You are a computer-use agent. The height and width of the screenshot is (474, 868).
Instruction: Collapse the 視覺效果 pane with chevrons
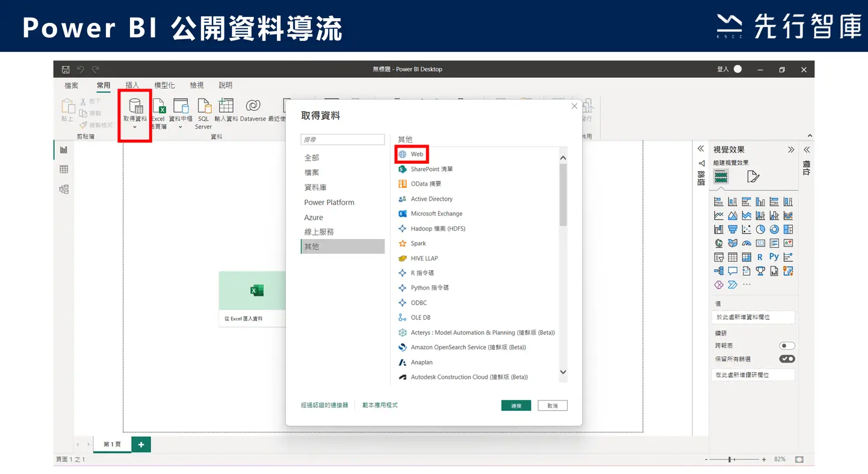[x=791, y=150]
